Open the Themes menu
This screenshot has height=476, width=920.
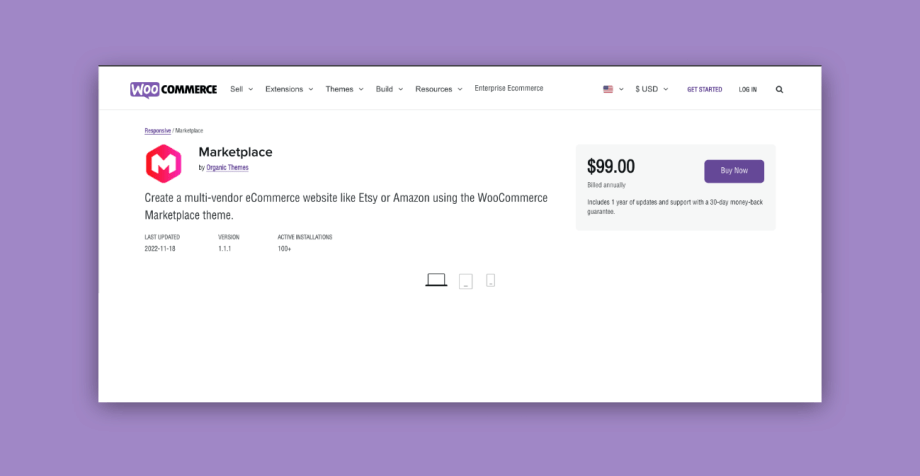tap(344, 89)
